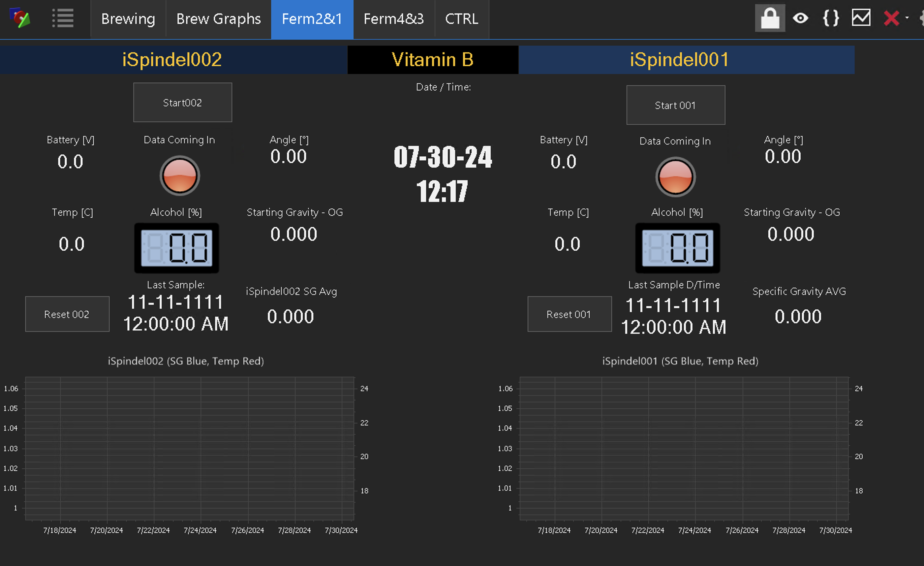Image resolution: width=924 pixels, height=566 pixels.
Task: Click iSpindel002 Battery value 0.0
Action: (x=70, y=162)
